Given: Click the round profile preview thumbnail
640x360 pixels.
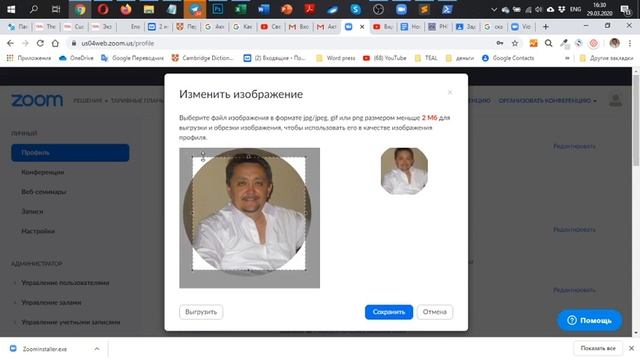Looking at the screenshot, I should [x=404, y=171].
